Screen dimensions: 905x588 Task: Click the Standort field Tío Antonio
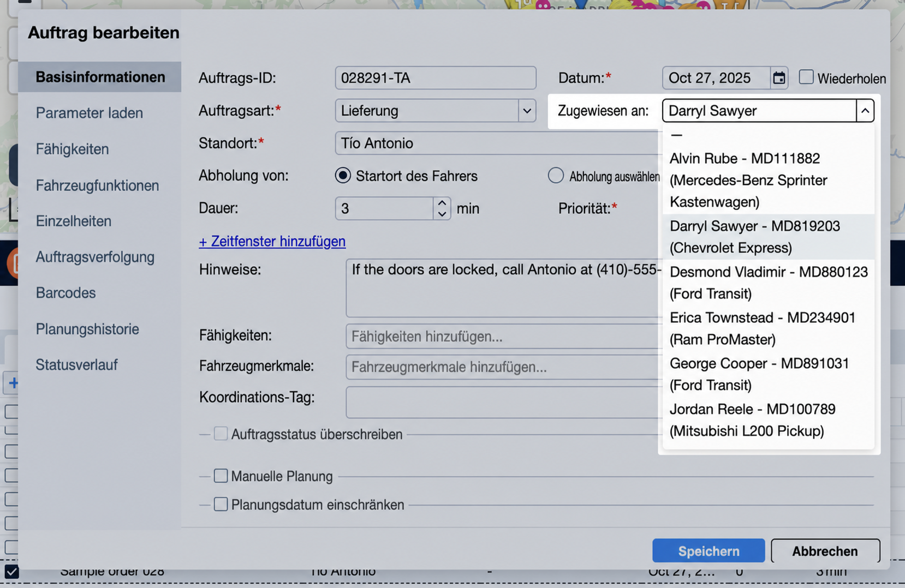pyautogui.click(x=498, y=143)
